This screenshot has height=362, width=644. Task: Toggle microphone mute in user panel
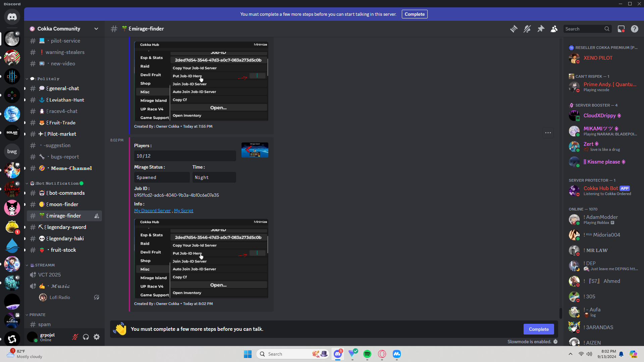(75, 337)
